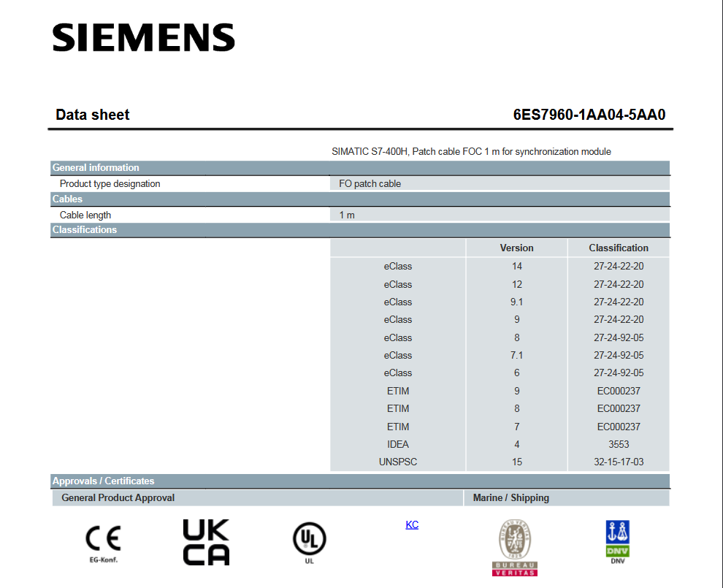Select eClass version '9.1' cell

pyautogui.click(x=517, y=302)
